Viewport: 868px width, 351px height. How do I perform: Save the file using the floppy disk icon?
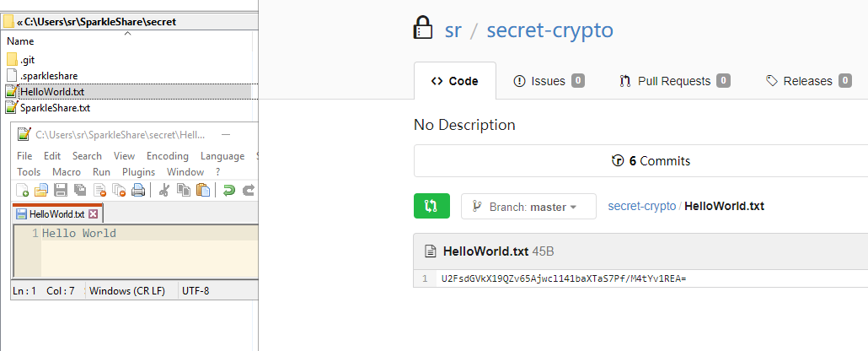pos(61,190)
